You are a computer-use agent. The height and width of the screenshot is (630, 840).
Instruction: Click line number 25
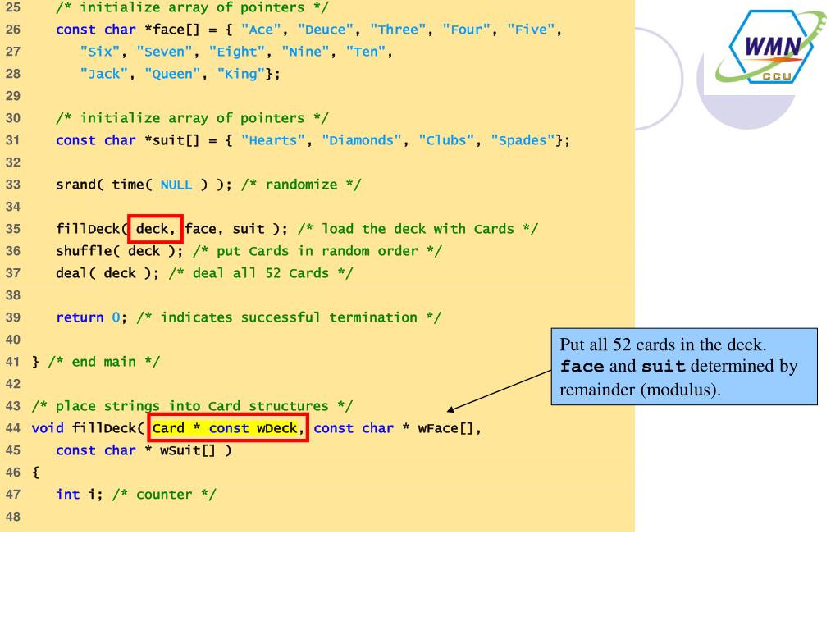coord(13,7)
